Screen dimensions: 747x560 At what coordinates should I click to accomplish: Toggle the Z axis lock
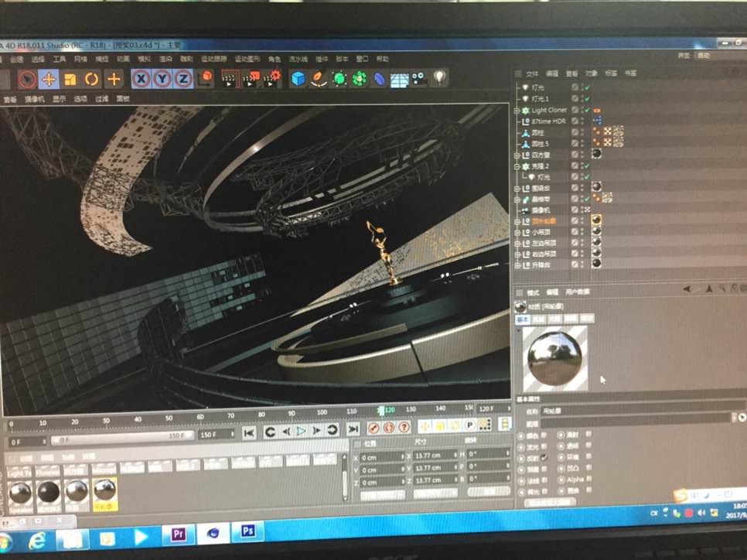tap(183, 79)
